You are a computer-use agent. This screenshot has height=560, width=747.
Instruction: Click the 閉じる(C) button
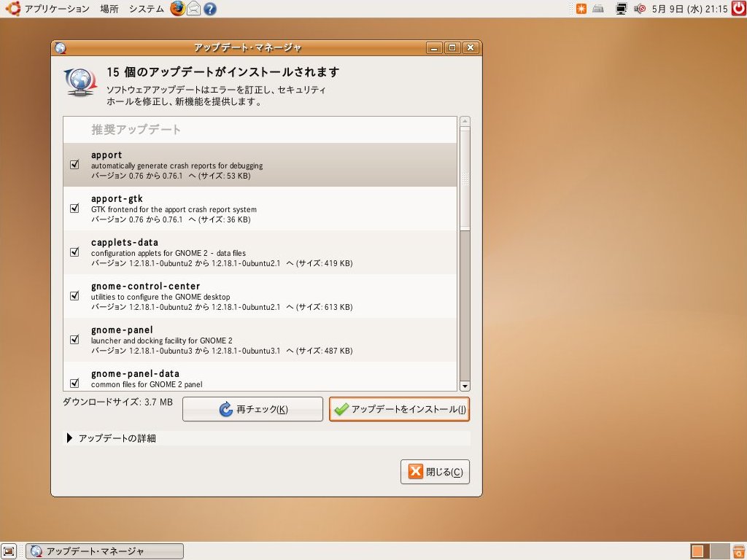tap(435, 472)
